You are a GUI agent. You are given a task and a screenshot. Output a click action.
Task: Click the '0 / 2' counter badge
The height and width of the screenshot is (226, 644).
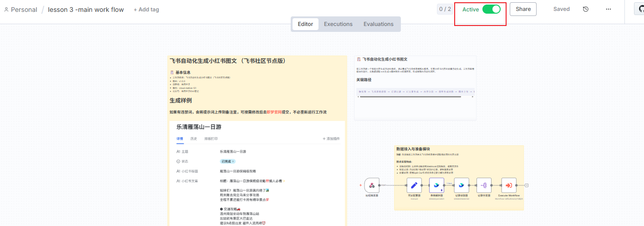(445, 9)
